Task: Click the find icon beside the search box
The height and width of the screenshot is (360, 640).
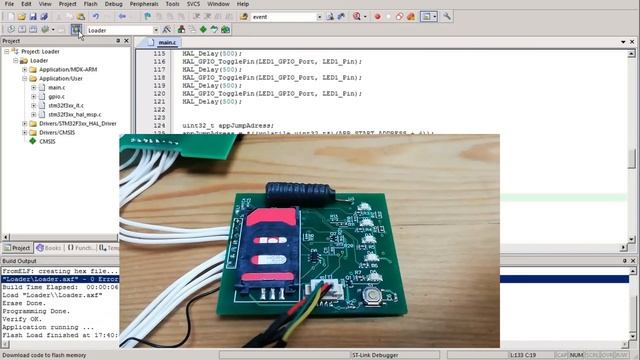Action: pos(330,17)
